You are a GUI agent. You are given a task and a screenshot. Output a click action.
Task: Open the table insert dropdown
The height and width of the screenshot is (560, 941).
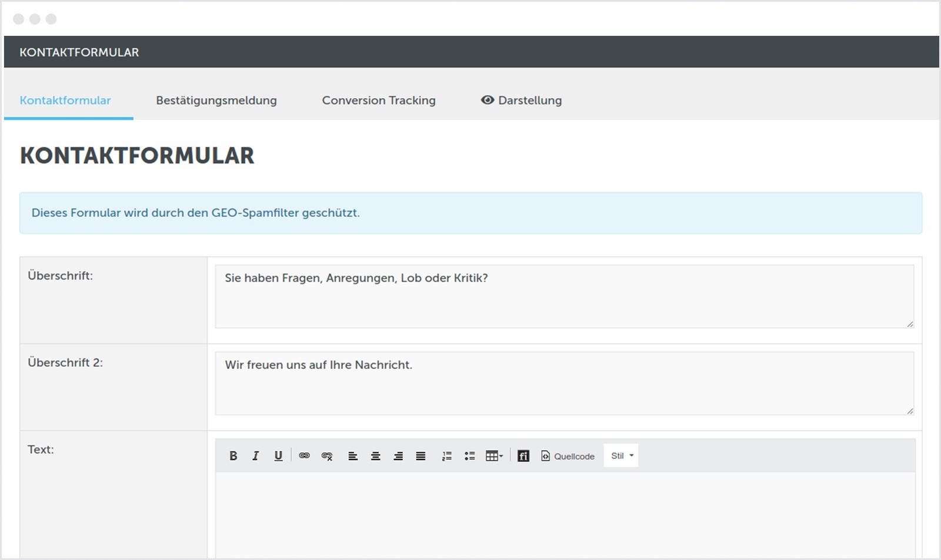click(x=494, y=456)
